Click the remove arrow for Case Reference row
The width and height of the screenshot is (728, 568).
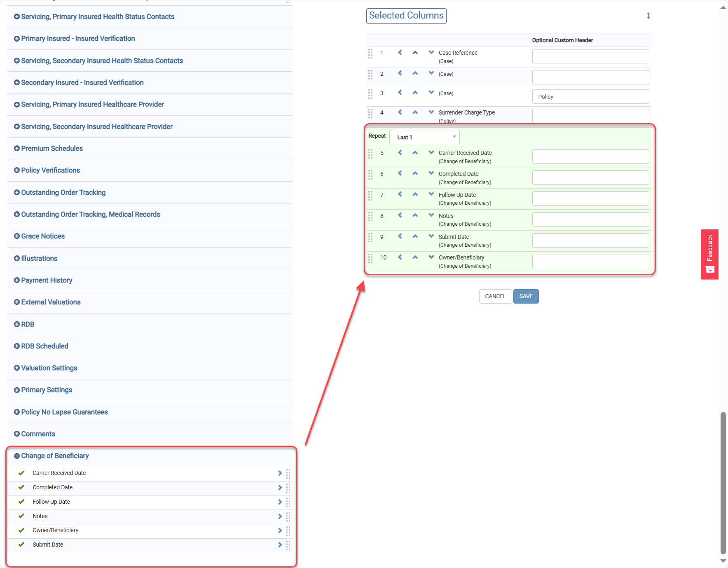click(400, 53)
